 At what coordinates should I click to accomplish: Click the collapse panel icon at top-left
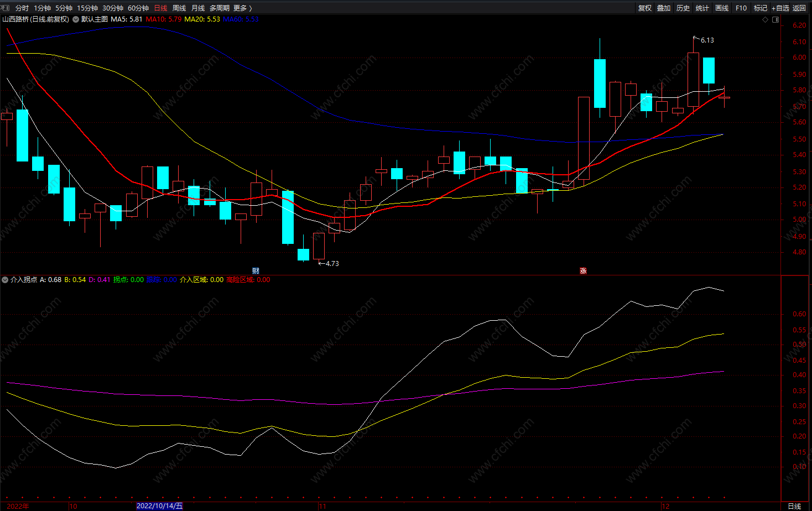pos(6,8)
